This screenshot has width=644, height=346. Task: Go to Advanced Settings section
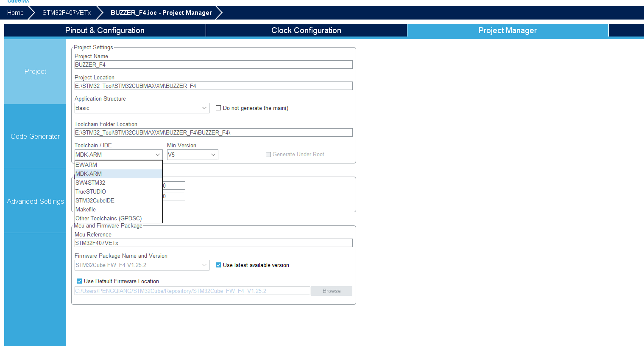pyautogui.click(x=35, y=201)
